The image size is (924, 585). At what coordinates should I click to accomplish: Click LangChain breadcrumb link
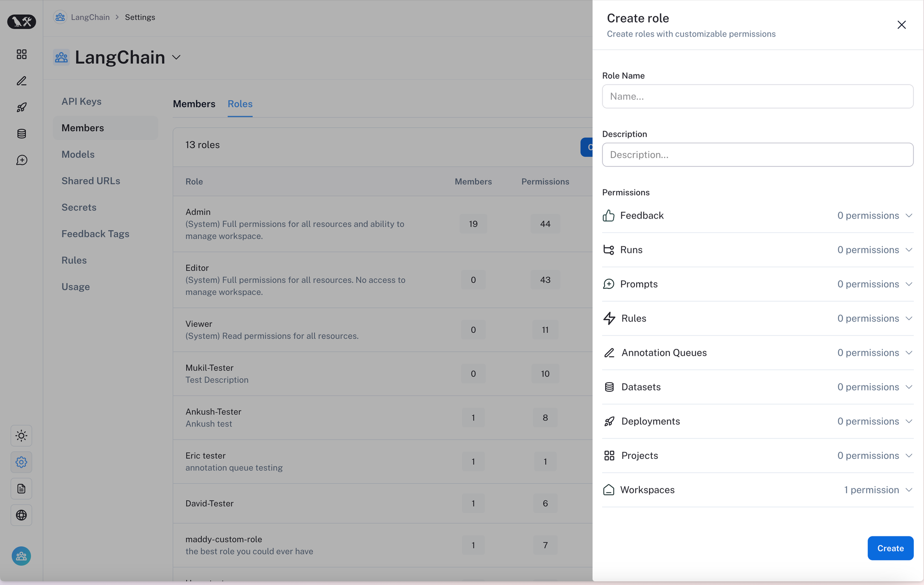[90, 17]
